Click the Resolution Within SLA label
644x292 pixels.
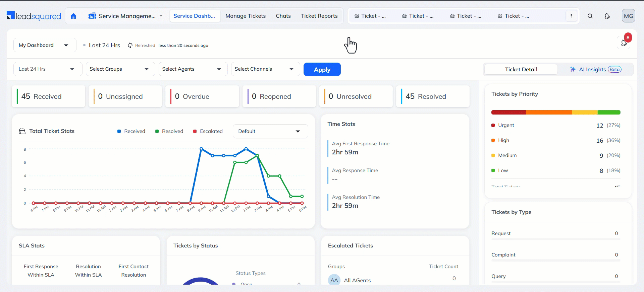(x=89, y=271)
